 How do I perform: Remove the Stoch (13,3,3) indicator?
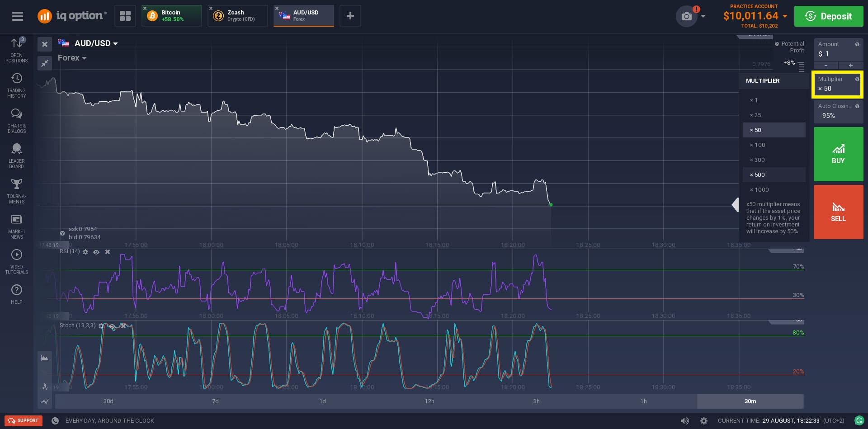[123, 325]
